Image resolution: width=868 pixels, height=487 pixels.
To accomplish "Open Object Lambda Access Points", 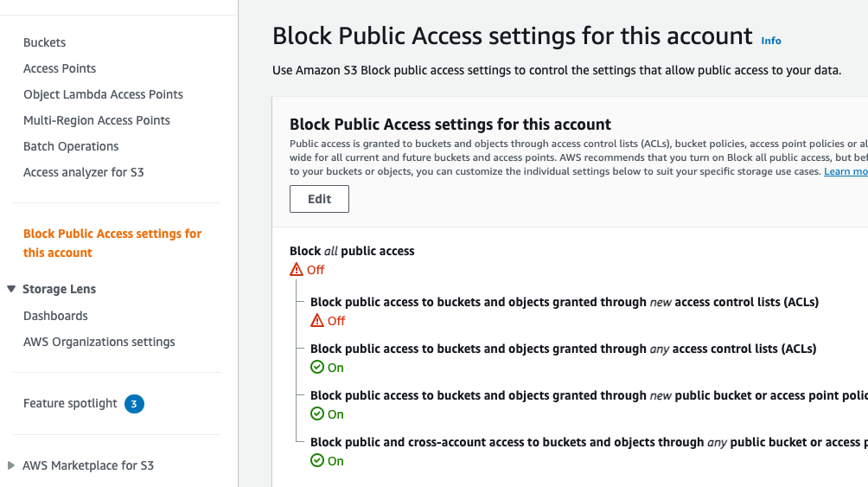I will [103, 94].
